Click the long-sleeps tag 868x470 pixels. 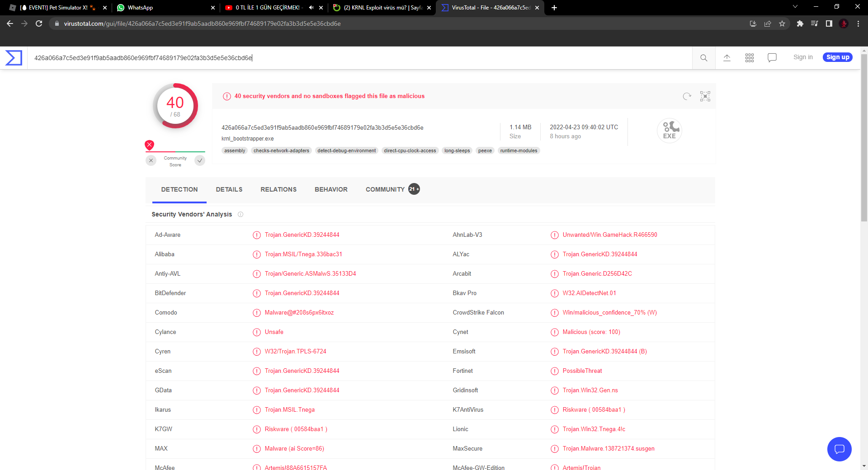(457, 151)
